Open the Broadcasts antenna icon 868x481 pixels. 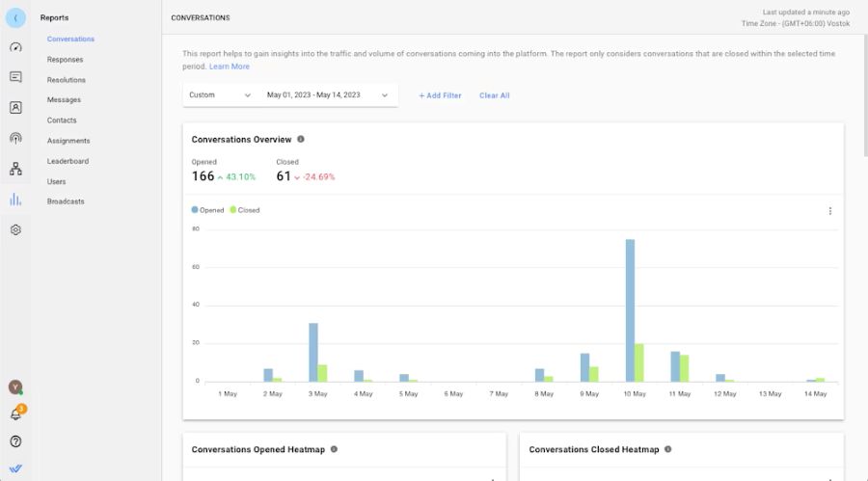click(x=15, y=139)
